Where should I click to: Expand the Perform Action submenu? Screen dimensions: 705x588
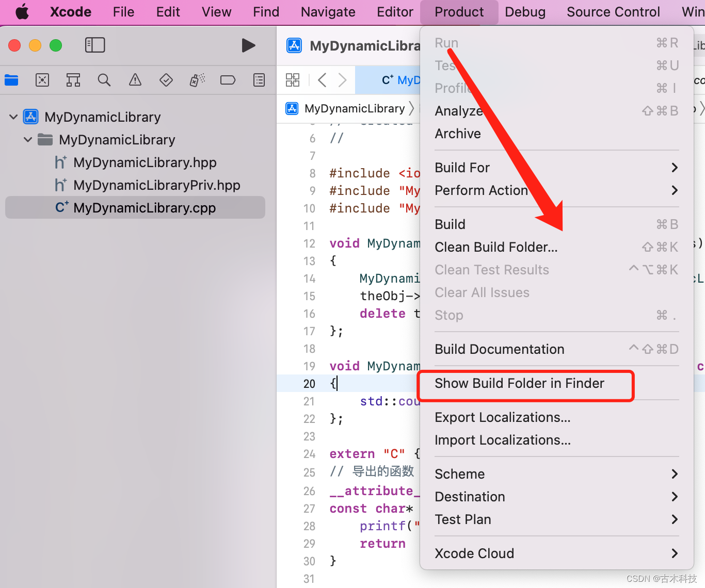pyautogui.click(x=556, y=190)
